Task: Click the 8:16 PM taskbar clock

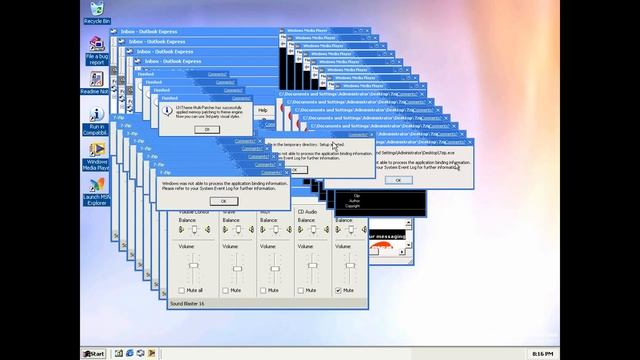Action: click(542, 354)
